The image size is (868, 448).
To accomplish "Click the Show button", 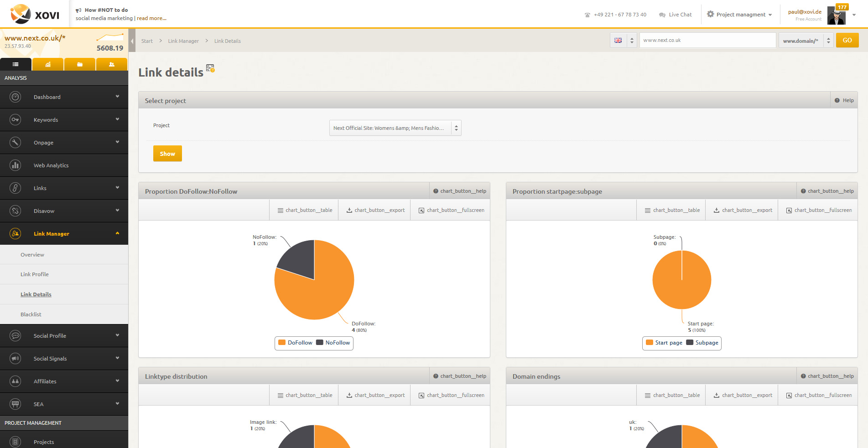I will tap(167, 154).
